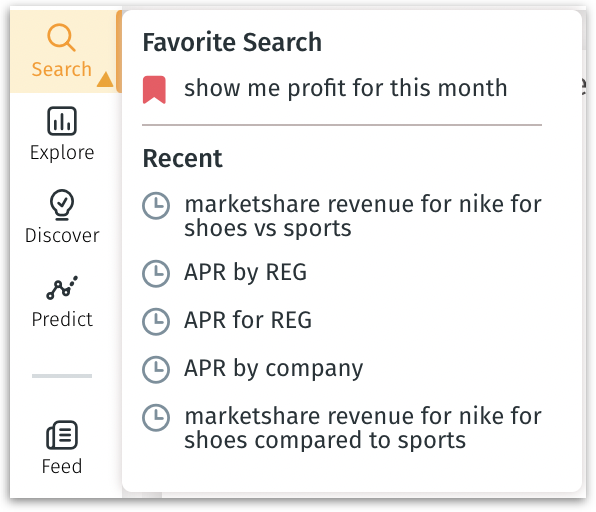The image size is (596, 512).
Task: Open the Discover lightbulb icon
Action: pyautogui.click(x=62, y=205)
